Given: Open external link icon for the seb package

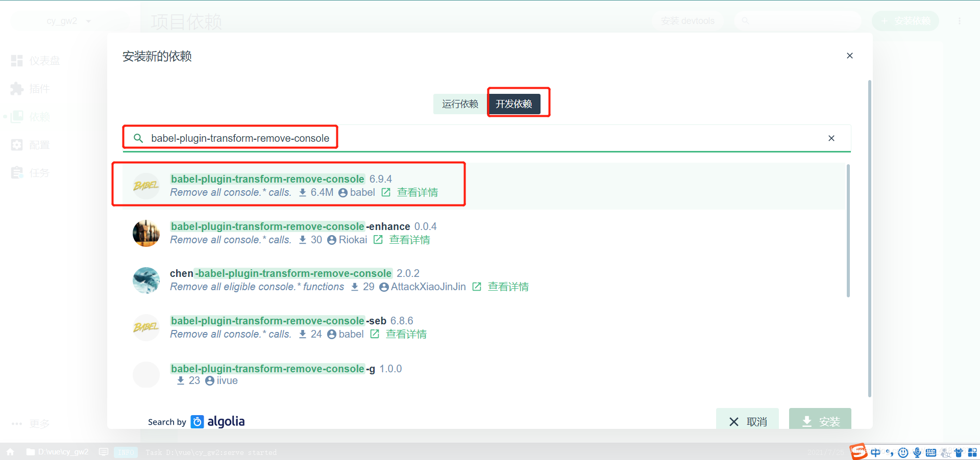Looking at the screenshot, I should (x=375, y=334).
